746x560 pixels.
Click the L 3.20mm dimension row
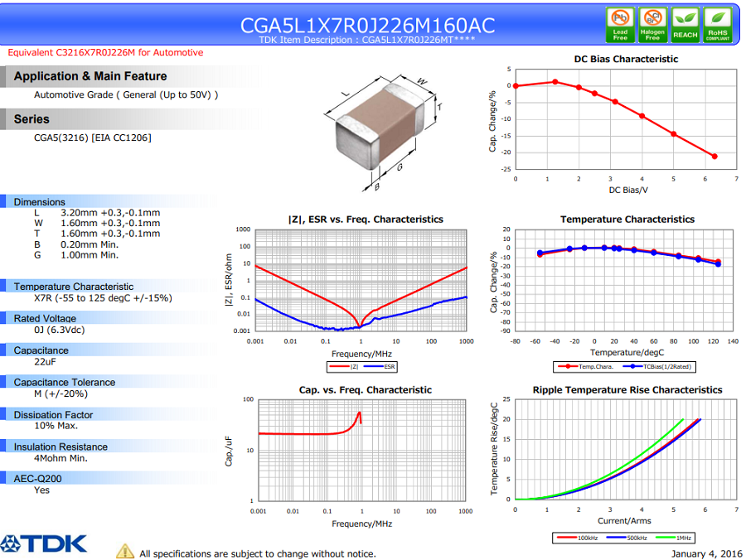tap(97, 213)
